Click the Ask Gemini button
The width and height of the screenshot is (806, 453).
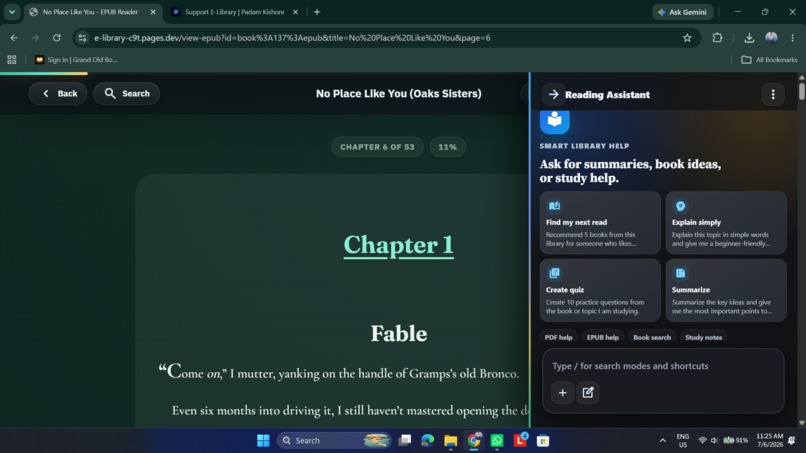[683, 12]
